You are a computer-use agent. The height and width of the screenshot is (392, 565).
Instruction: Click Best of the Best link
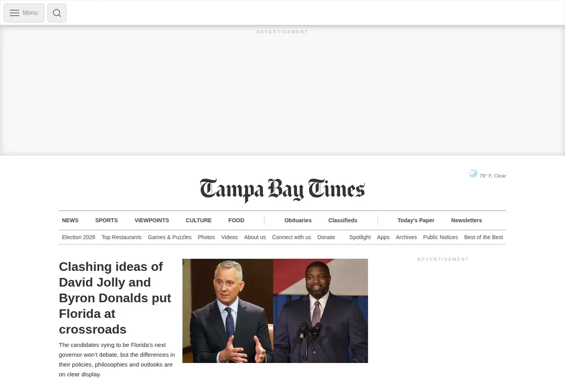(x=483, y=237)
